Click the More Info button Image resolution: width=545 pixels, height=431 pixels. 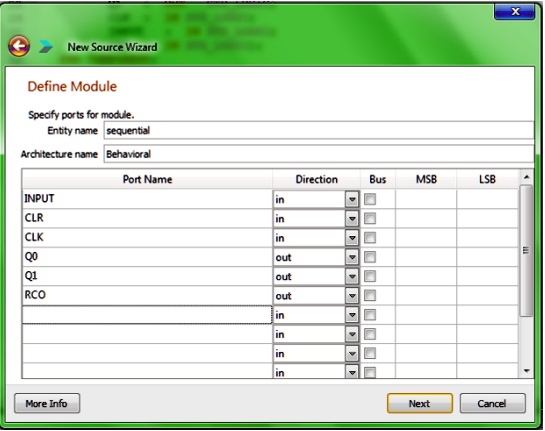(47, 404)
